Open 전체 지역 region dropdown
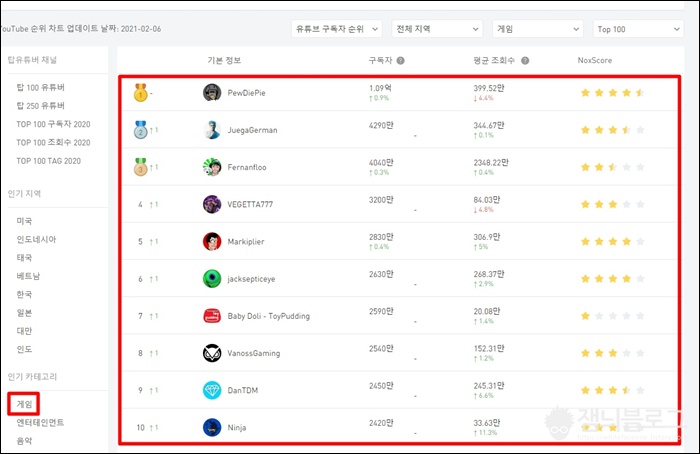Image resolution: width=700 pixels, height=454 pixels. [437, 29]
